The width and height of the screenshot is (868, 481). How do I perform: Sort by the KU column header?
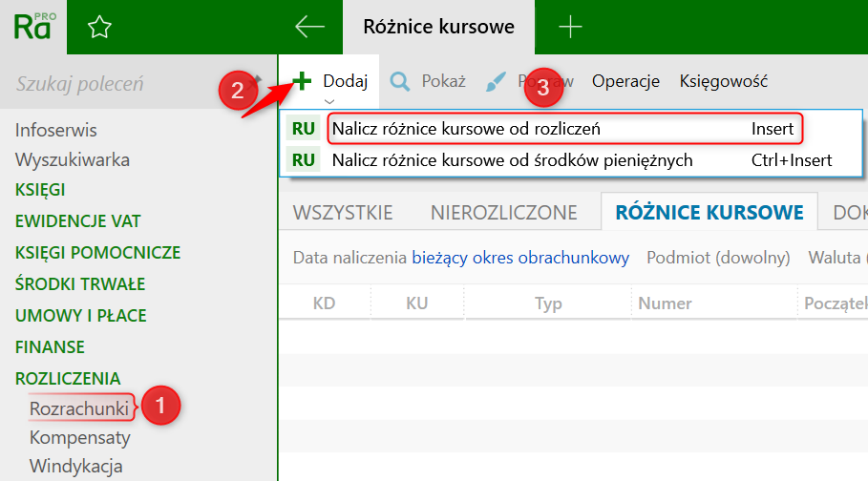pos(417,303)
